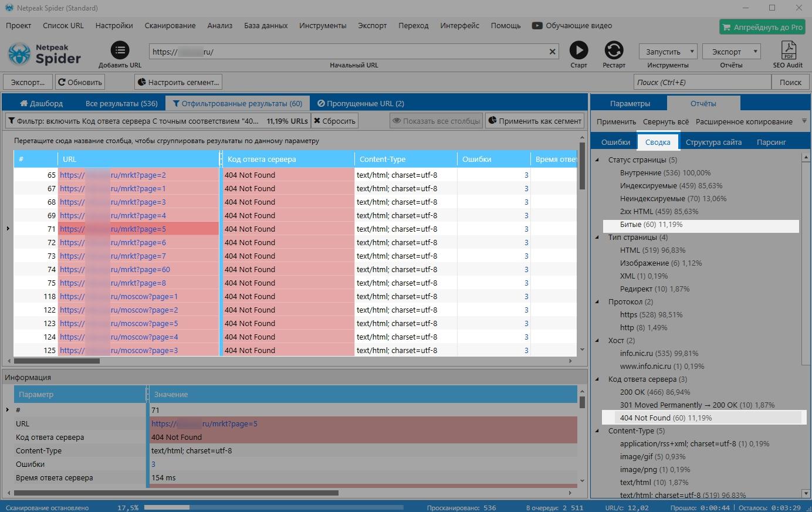812x512 pixels.
Task: Click the filter description button
Action: click(158, 121)
